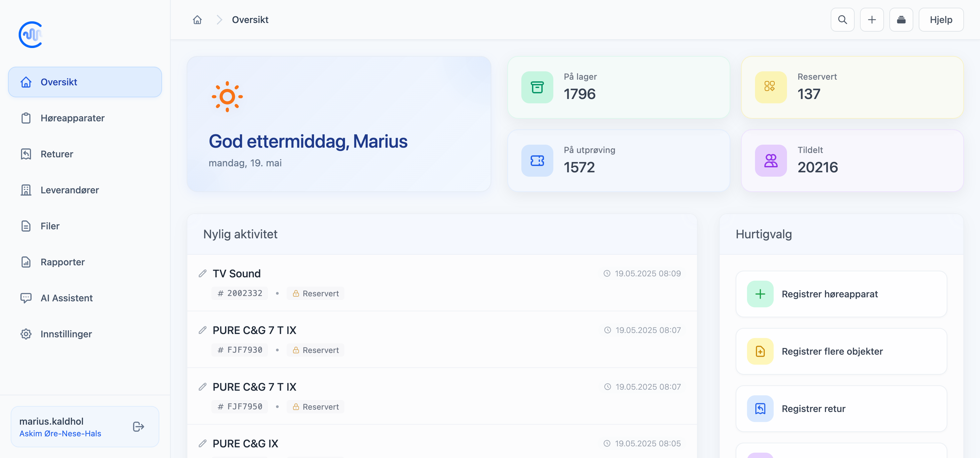Click the AI Assistent speech bubble icon

26,298
